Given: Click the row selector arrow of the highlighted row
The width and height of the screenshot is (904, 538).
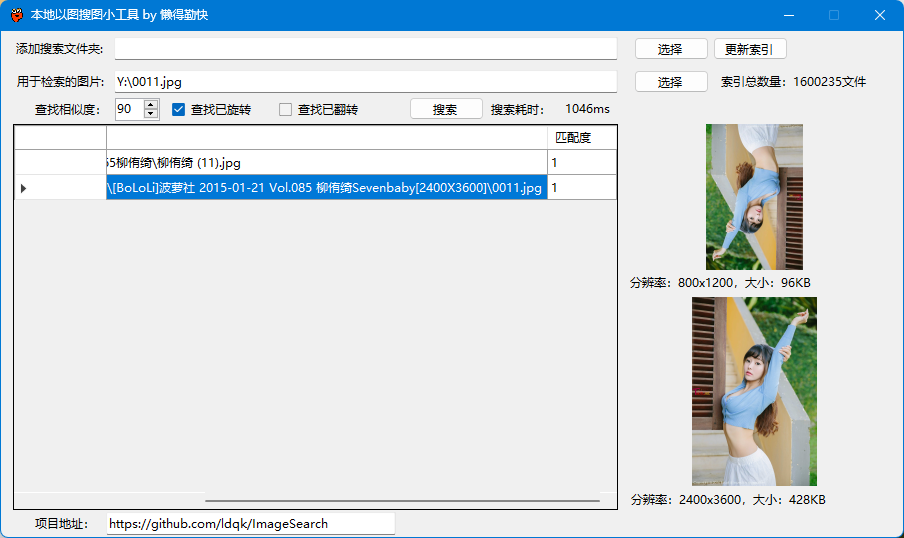Looking at the screenshot, I should click(x=24, y=188).
